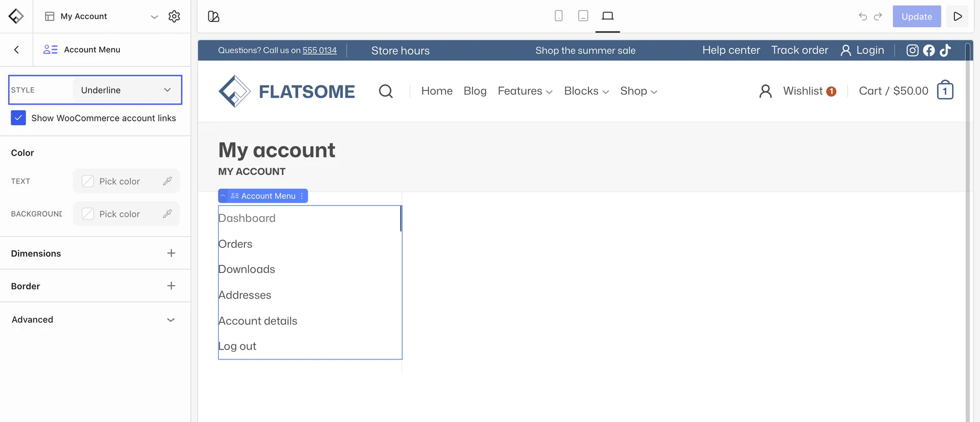Go to the Home menu item
Screen dimensions: 980x422
point(437,91)
